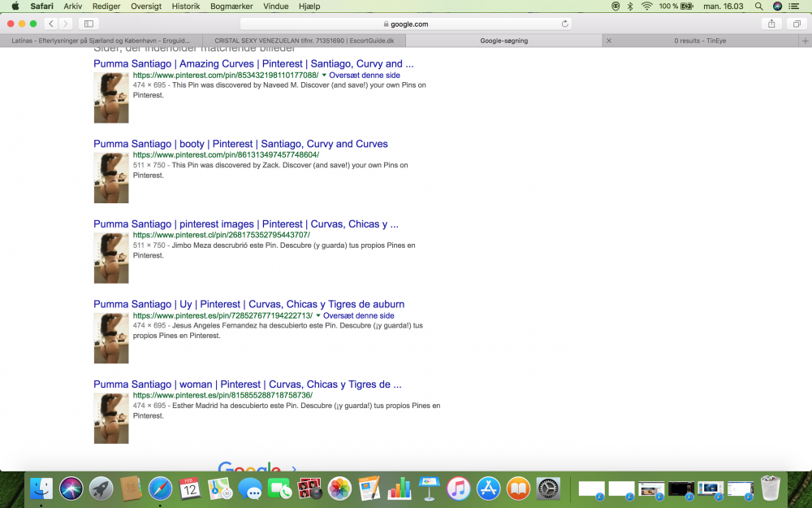
Task: Launch Keynote from the Dock
Action: click(429, 488)
